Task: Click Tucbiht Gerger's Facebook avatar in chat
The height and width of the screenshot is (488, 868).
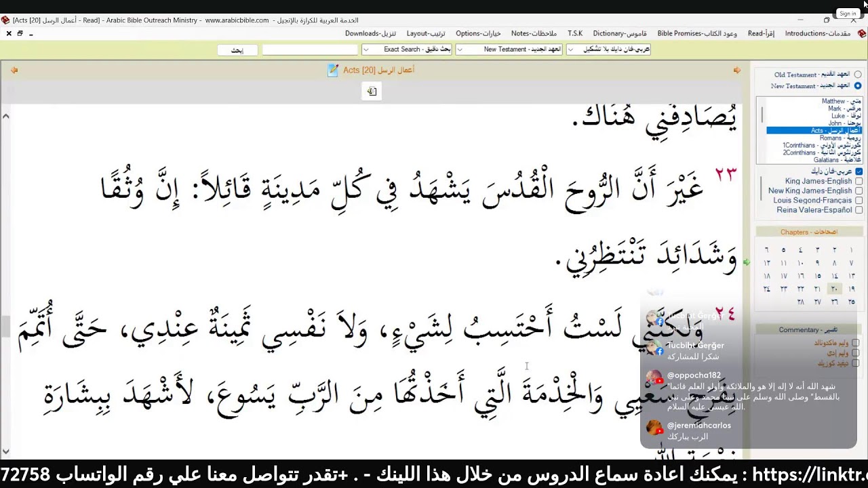Action: [x=654, y=348]
